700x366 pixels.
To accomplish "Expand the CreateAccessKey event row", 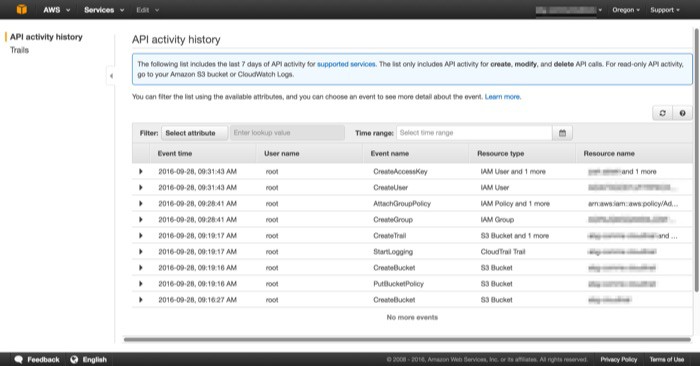I will 141,171.
